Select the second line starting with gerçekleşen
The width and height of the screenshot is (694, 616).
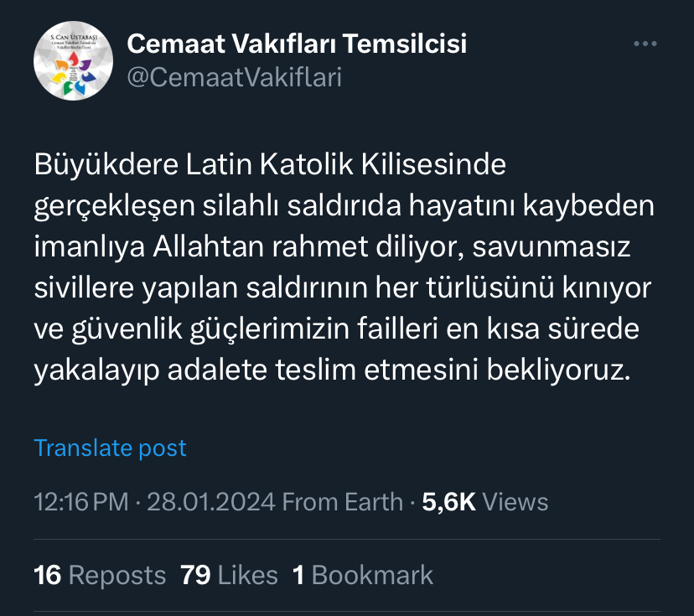pyautogui.click(x=344, y=206)
